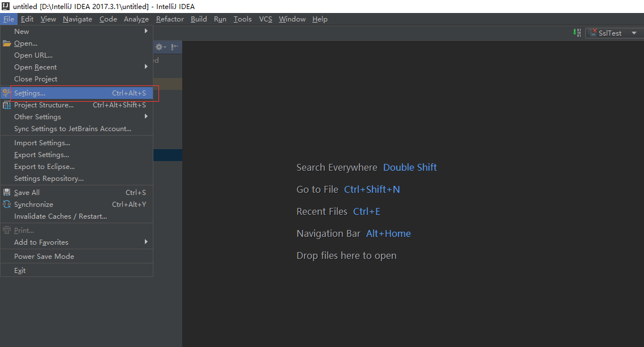Expand the New submenu
The width and height of the screenshot is (644, 347).
tap(77, 32)
